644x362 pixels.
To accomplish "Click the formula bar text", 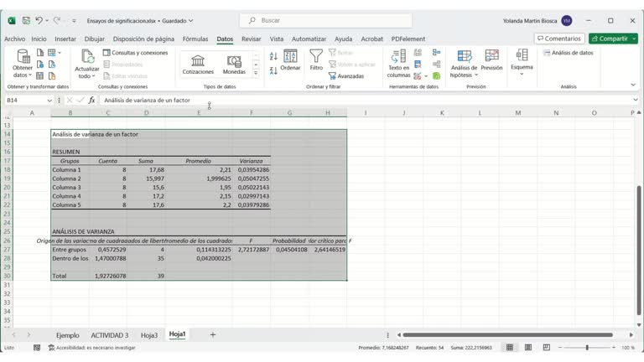I will [x=147, y=101].
